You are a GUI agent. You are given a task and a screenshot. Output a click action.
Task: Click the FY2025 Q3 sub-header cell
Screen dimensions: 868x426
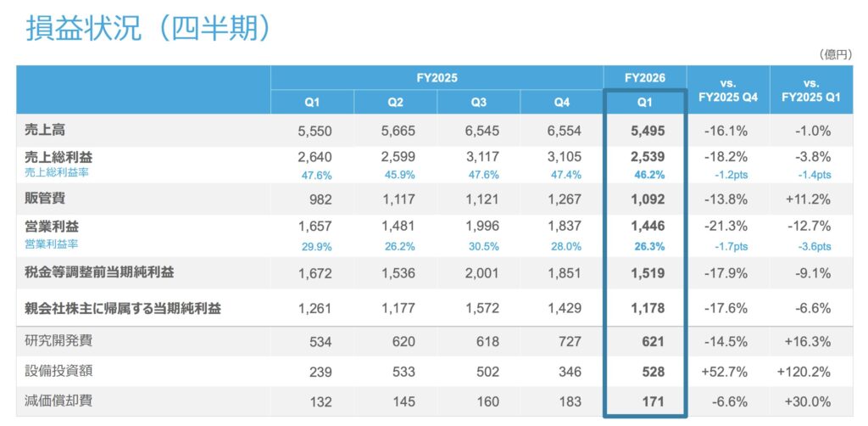pos(479,103)
